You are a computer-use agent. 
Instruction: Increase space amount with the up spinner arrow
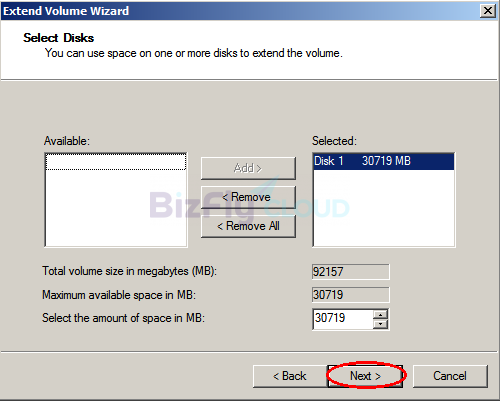tap(380, 314)
